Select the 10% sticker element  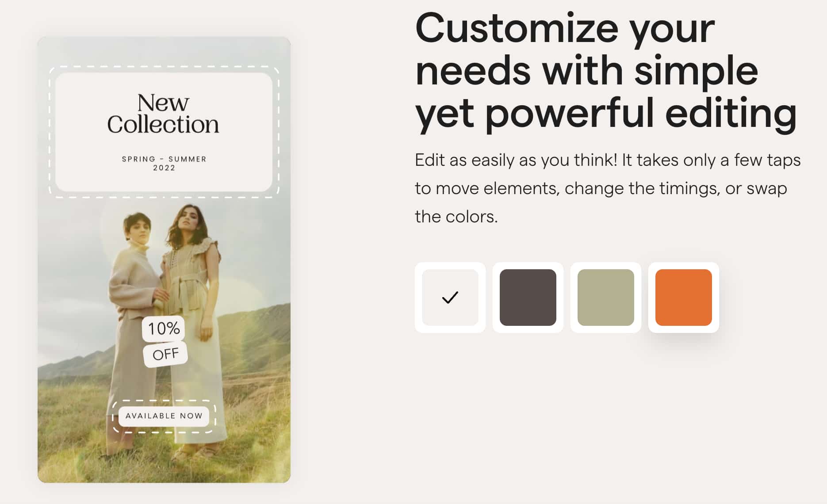tap(163, 329)
